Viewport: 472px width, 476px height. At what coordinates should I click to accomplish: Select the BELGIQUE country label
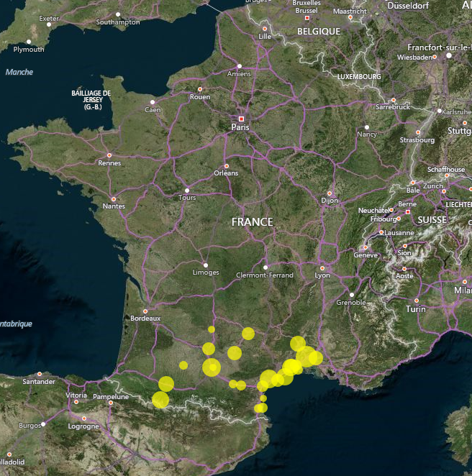[x=319, y=32]
